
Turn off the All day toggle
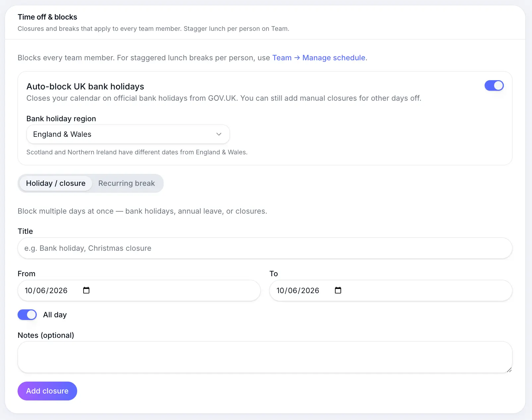[27, 315]
